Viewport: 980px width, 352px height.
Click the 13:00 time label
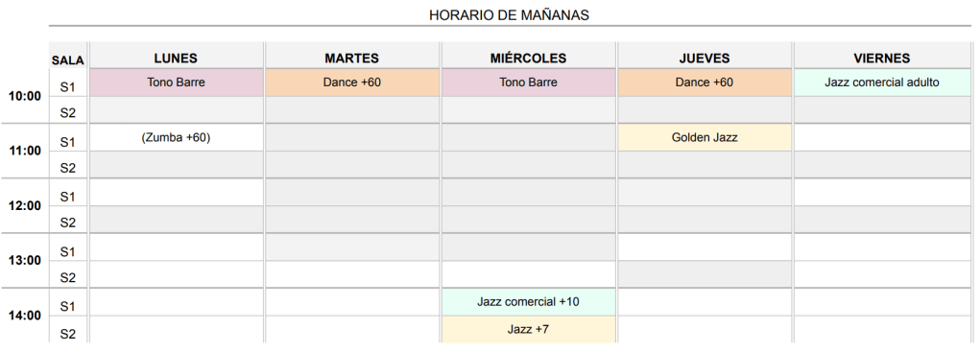(24, 261)
